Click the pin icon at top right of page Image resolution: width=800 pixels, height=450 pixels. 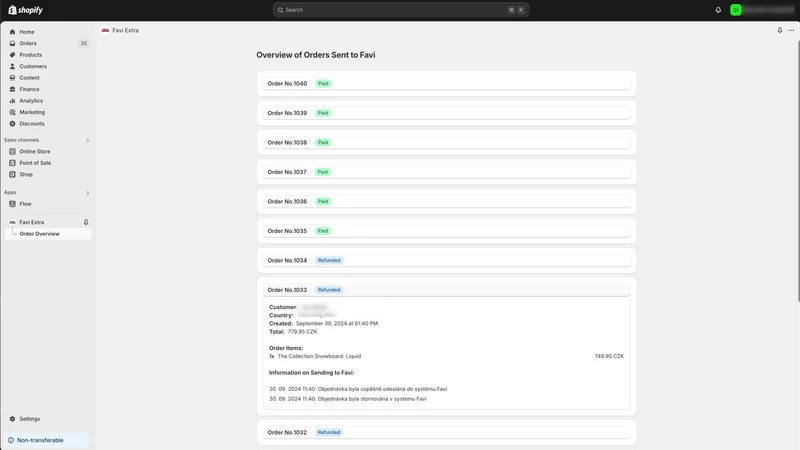[780, 30]
